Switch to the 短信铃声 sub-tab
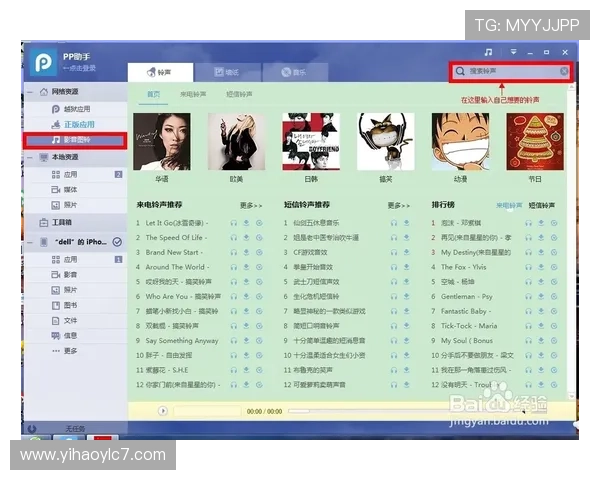 pyautogui.click(x=238, y=95)
